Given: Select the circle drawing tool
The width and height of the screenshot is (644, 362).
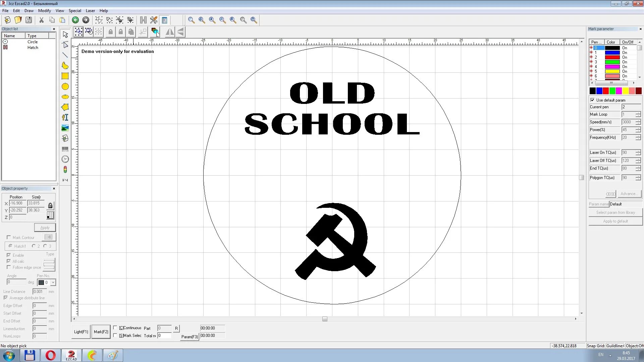Looking at the screenshot, I should coord(65,86).
